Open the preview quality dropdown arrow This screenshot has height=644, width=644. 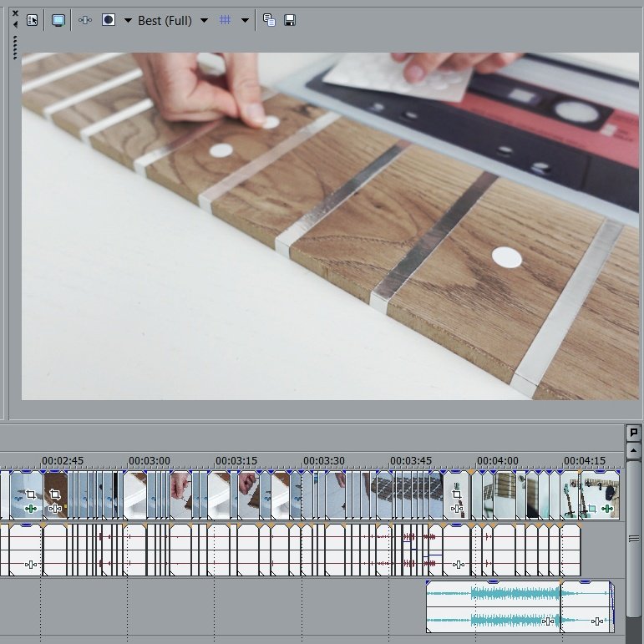click(204, 20)
